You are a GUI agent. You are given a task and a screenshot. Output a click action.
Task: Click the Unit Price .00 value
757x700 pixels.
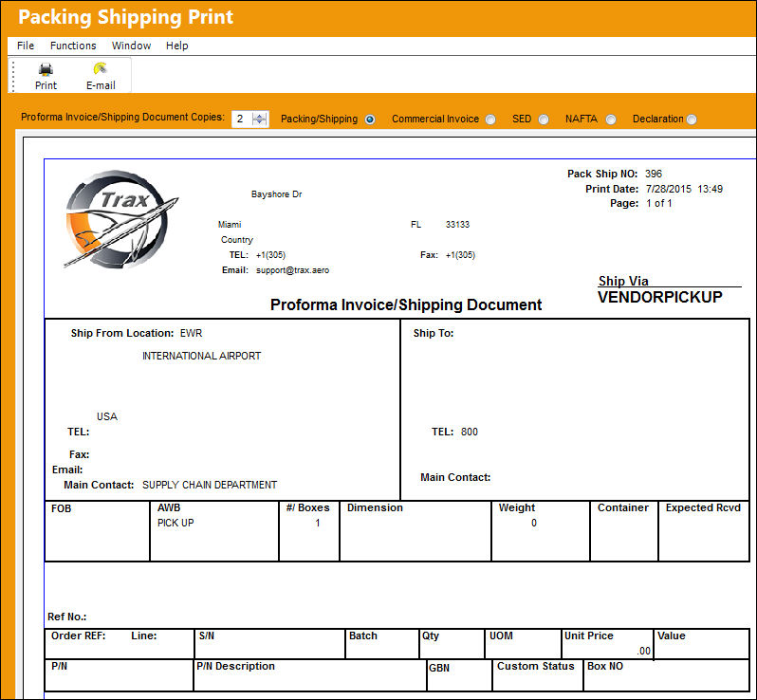[x=643, y=651]
